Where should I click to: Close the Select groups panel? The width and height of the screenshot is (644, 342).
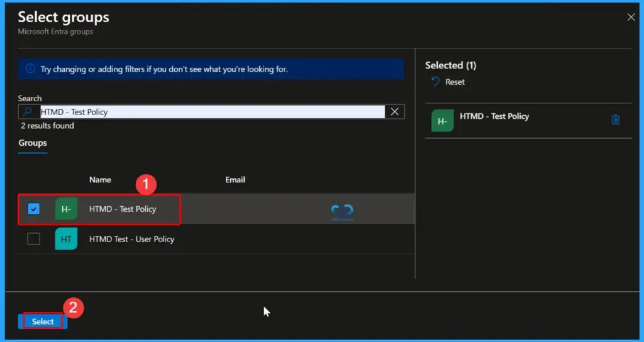631,17
